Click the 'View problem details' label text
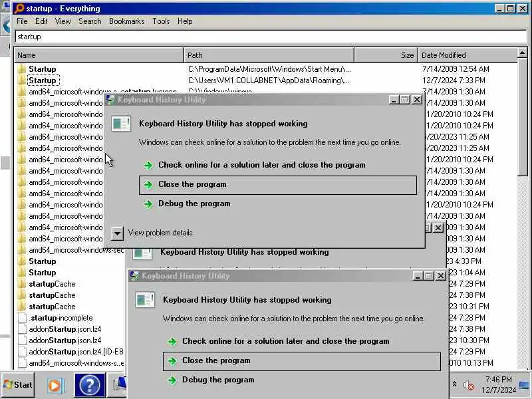This screenshot has height=399, width=532. tap(160, 233)
